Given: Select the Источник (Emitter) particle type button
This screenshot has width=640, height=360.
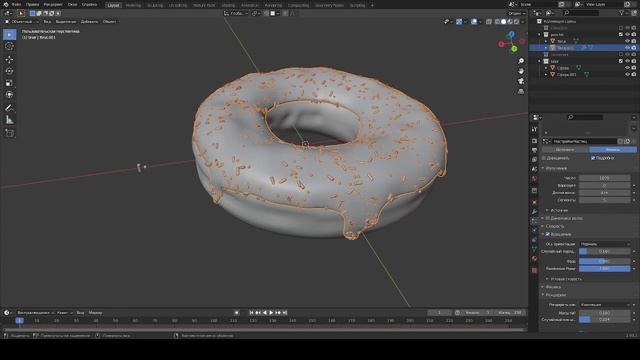Looking at the screenshot, I should click(565, 150).
